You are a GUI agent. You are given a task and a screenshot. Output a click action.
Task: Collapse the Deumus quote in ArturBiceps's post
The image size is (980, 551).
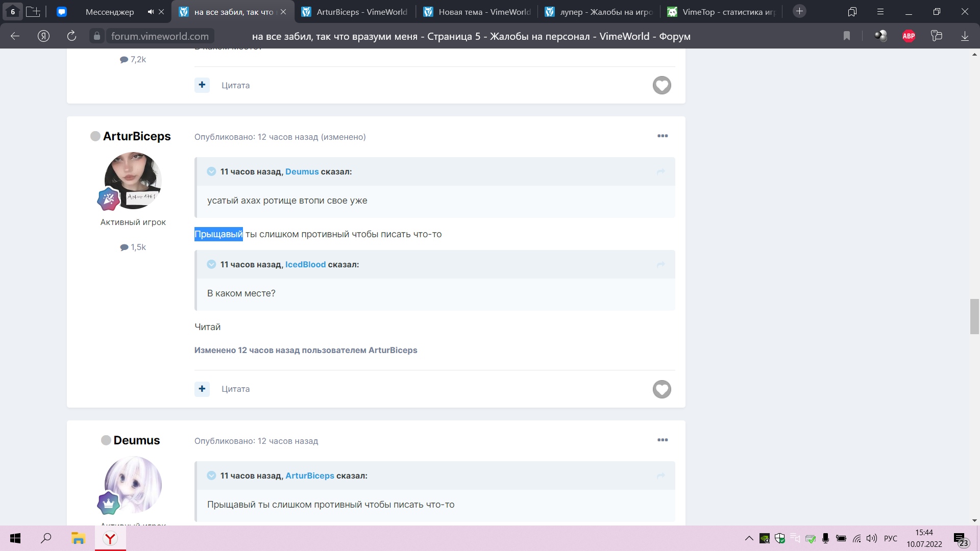[211, 171]
